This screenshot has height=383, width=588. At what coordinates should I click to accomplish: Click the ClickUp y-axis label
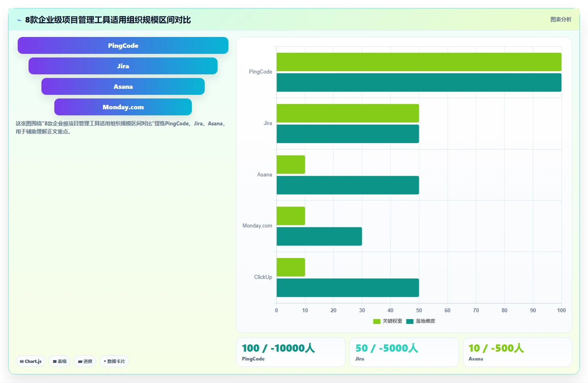(x=263, y=277)
